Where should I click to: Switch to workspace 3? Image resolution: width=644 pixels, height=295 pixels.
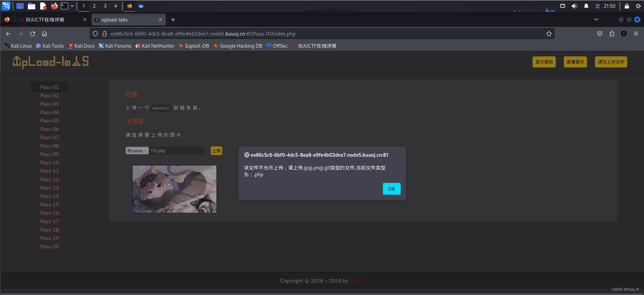[x=105, y=6]
